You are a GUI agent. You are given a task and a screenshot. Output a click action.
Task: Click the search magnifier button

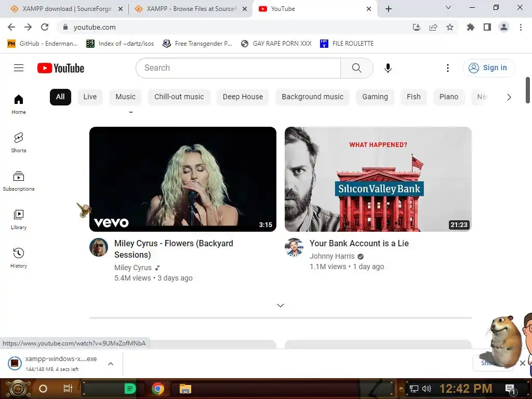(356, 68)
